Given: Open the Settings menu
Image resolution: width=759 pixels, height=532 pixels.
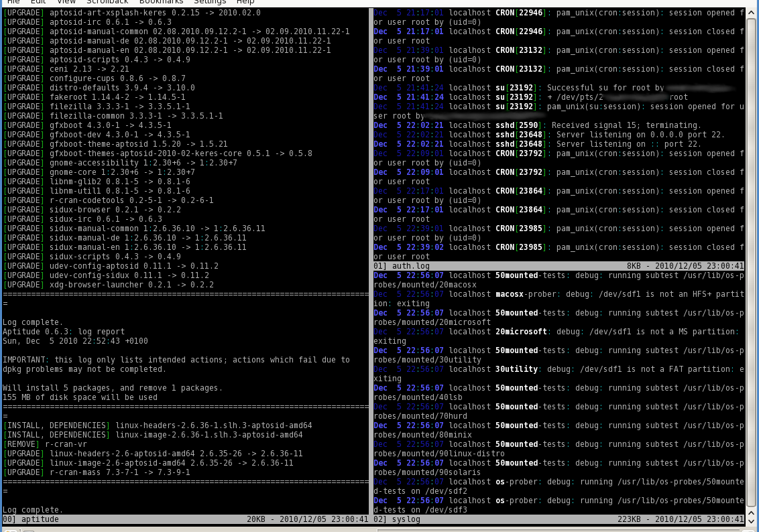Looking at the screenshot, I should [x=210, y=2].
